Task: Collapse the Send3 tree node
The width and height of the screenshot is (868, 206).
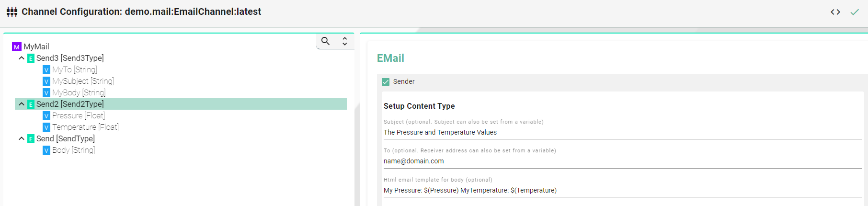Action: click(22, 58)
